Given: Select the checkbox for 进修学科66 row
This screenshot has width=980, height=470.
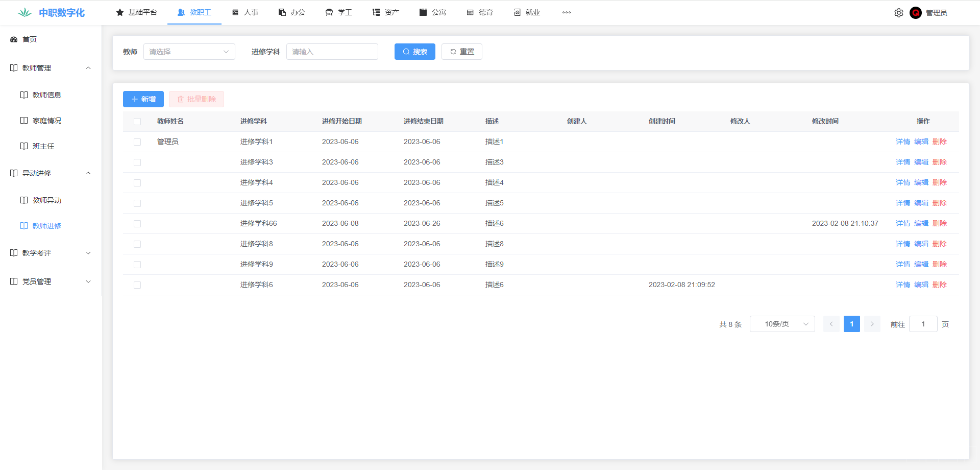Looking at the screenshot, I should 137,224.
